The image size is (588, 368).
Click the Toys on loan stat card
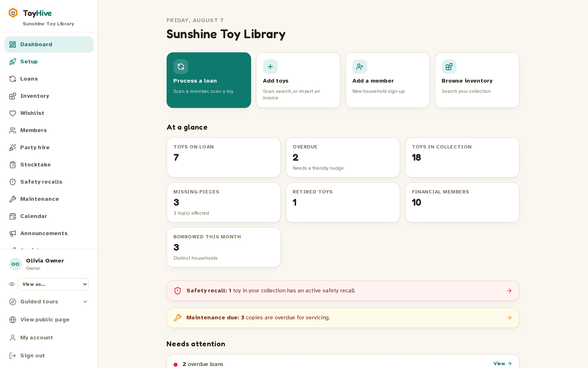pos(224,157)
